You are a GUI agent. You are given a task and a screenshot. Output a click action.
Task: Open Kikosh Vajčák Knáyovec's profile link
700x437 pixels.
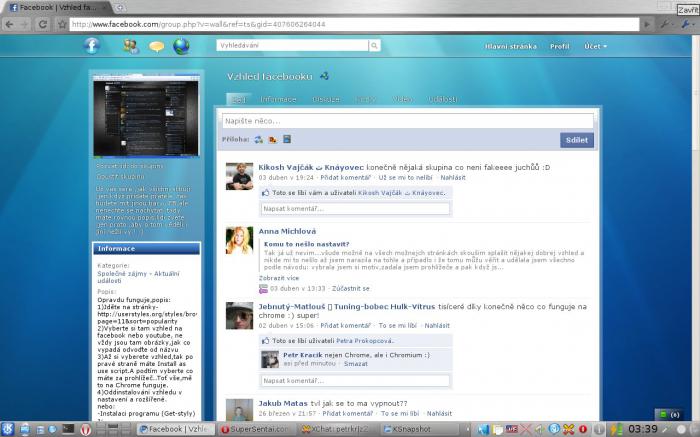pyautogui.click(x=311, y=167)
